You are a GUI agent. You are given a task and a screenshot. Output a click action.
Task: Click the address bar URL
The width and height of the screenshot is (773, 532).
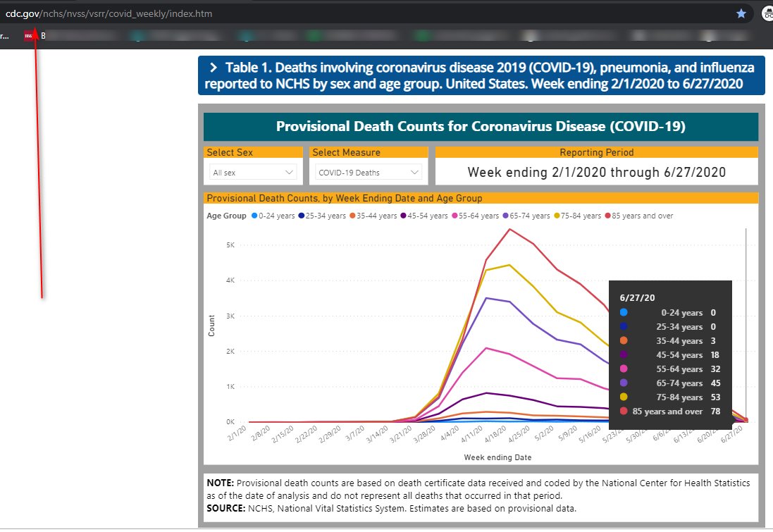(109, 14)
